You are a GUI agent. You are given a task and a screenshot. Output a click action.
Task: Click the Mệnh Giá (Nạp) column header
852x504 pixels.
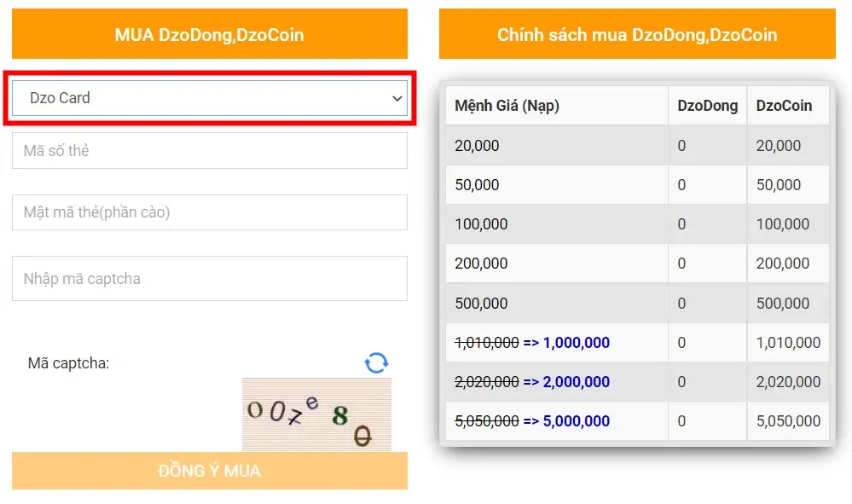pos(507,106)
